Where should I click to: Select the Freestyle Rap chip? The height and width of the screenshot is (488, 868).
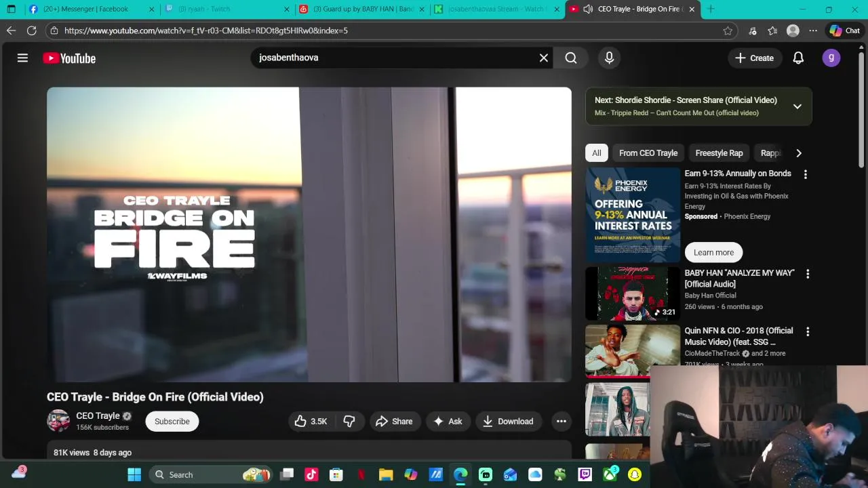719,153
